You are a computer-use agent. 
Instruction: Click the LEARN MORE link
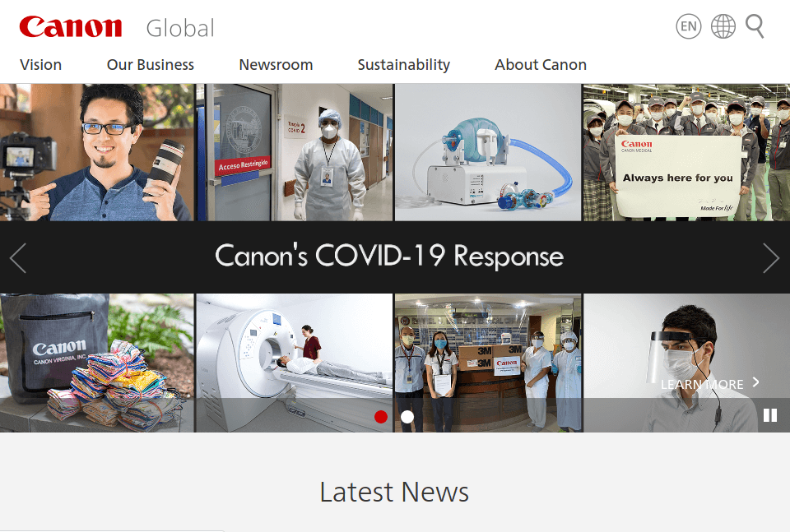(703, 384)
